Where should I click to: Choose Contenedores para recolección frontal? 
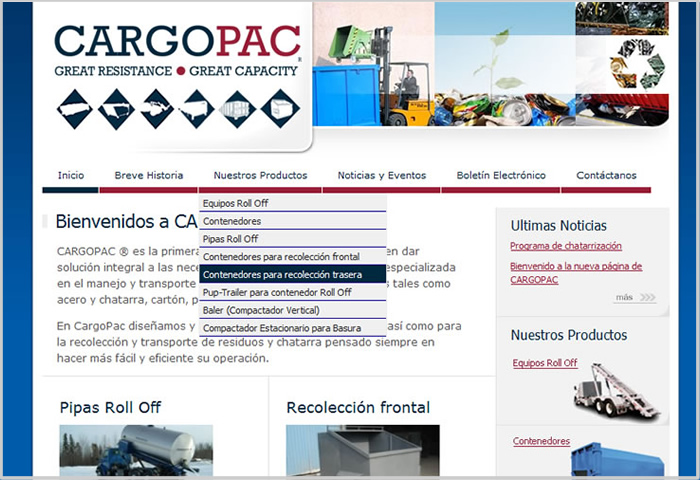click(292, 257)
